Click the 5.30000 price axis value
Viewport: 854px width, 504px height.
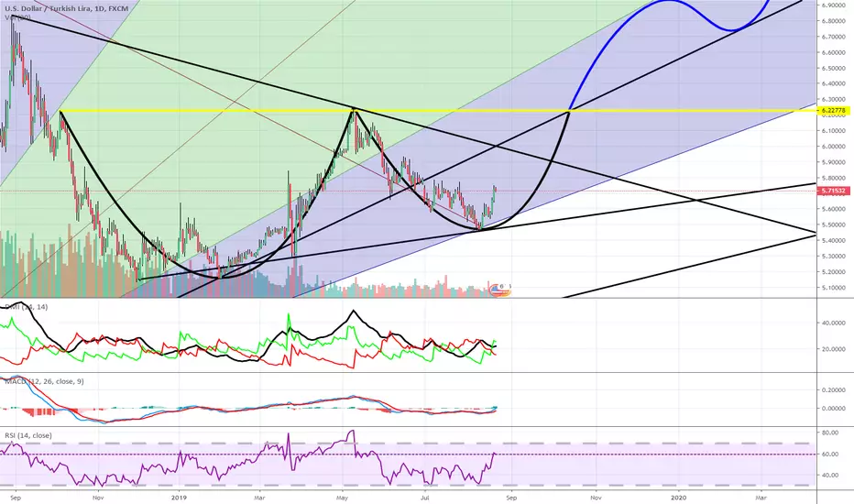click(x=834, y=256)
